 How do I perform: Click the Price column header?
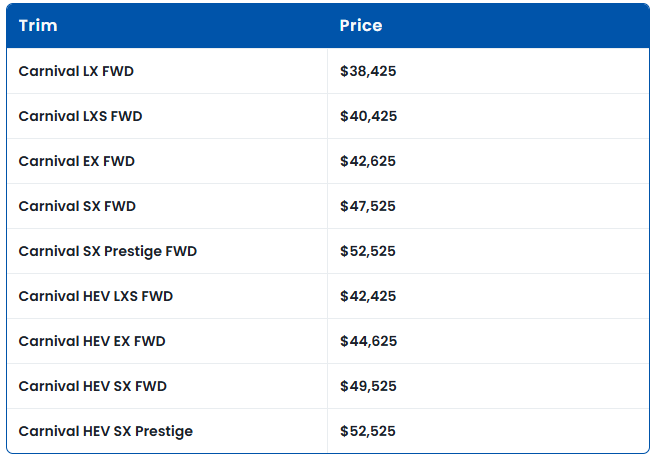coord(361,26)
